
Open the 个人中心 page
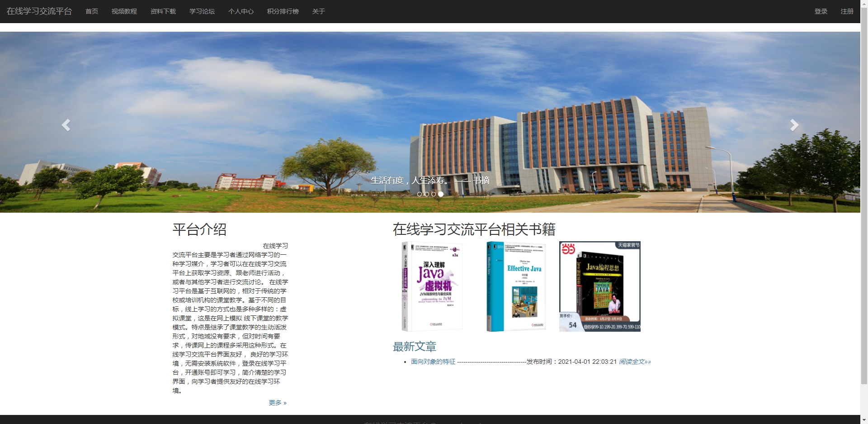click(x=241, y=11)
